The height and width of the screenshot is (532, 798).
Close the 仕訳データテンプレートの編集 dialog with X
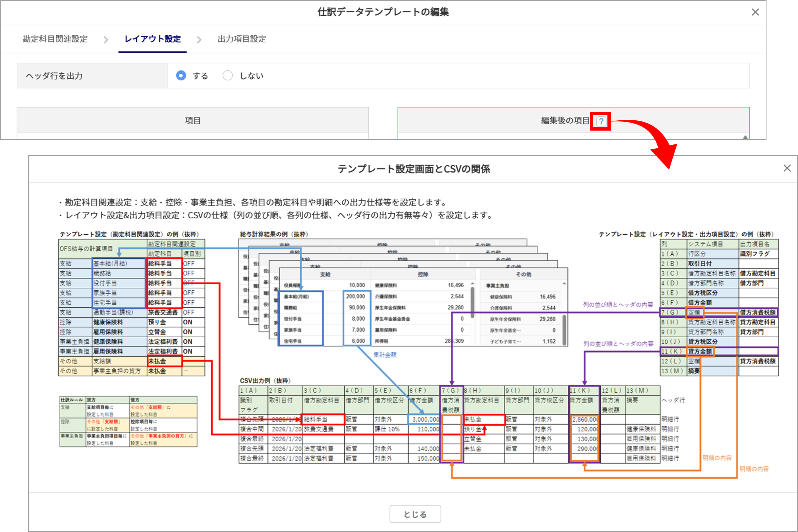755,12
